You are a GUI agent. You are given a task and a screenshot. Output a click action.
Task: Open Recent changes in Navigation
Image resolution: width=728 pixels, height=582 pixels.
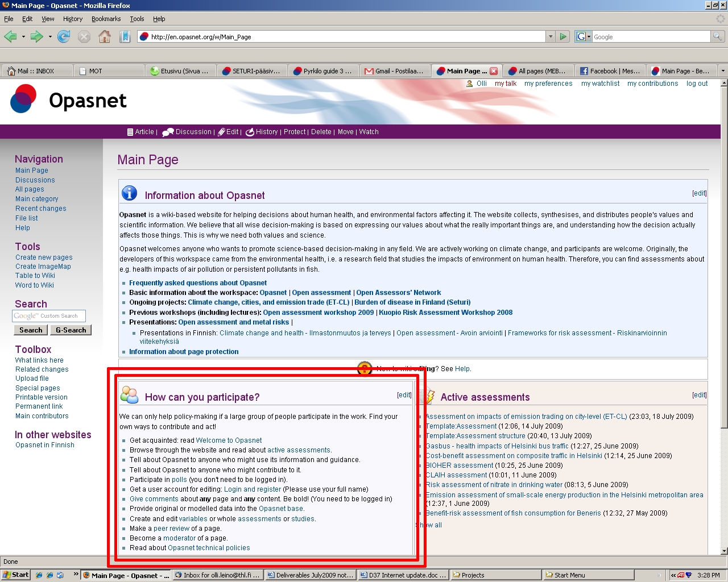[40, 209]
